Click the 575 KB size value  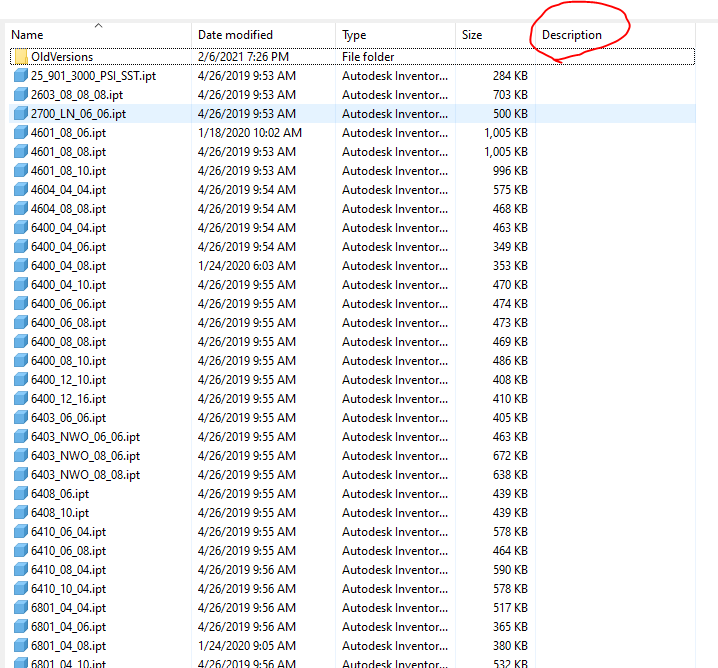(x=510, y=190)
